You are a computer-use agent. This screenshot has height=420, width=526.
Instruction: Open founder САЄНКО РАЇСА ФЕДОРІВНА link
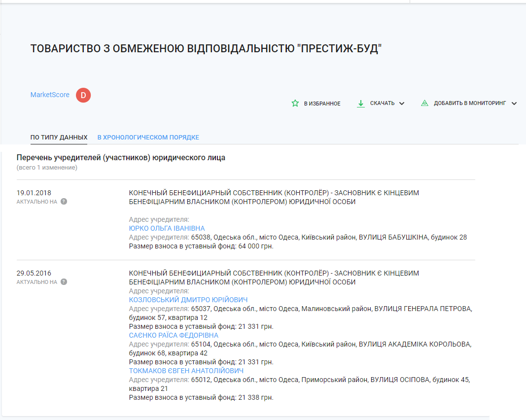point(174,335)
